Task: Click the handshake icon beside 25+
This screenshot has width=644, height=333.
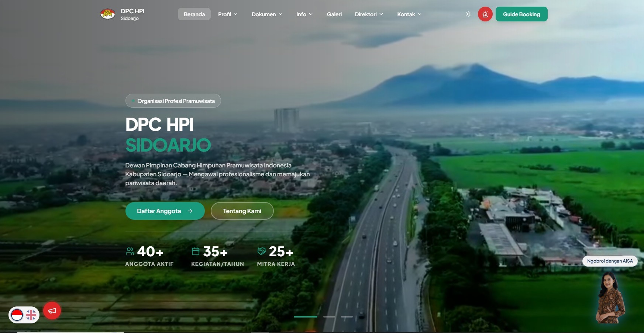Action: (x=262, y=252)
